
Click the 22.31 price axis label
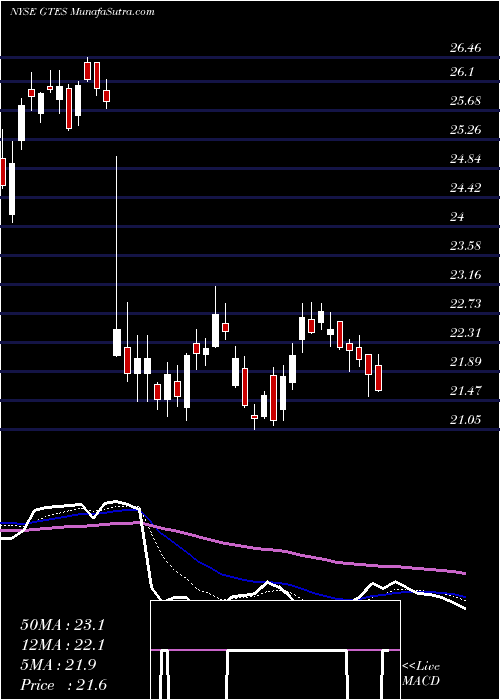[465, 333]
